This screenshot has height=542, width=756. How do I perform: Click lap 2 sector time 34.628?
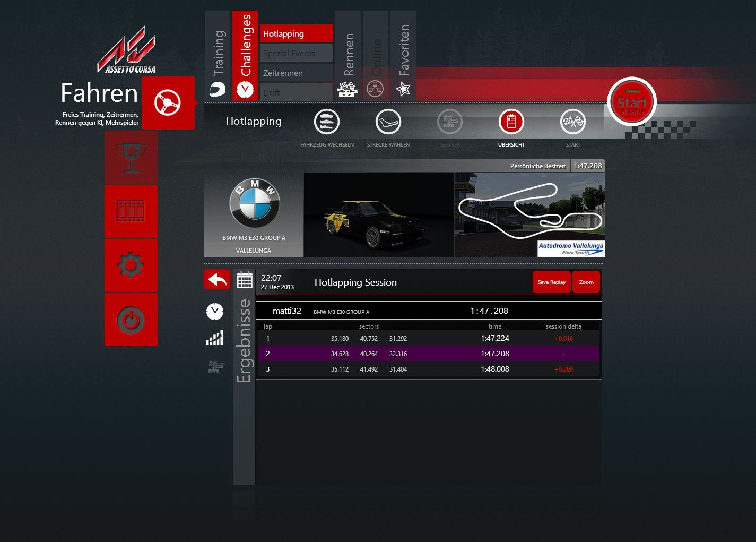coord(340,354)
